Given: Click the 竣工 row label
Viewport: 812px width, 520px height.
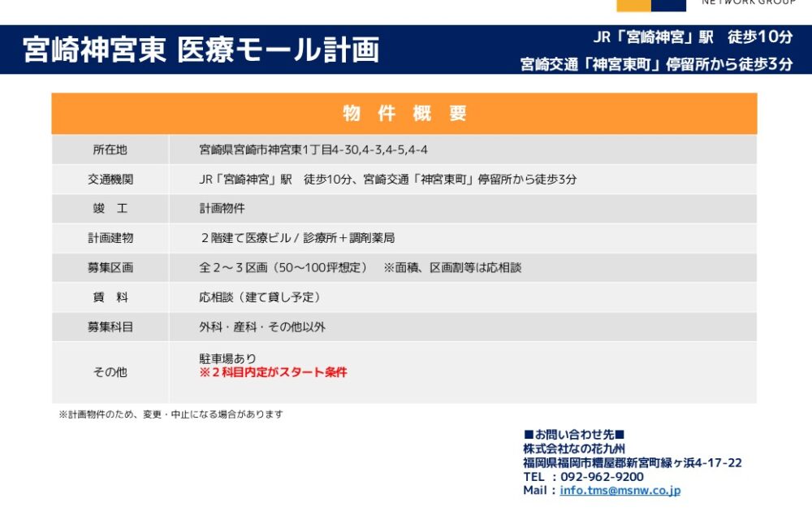Looking at the screenshot, I should 110,209.
